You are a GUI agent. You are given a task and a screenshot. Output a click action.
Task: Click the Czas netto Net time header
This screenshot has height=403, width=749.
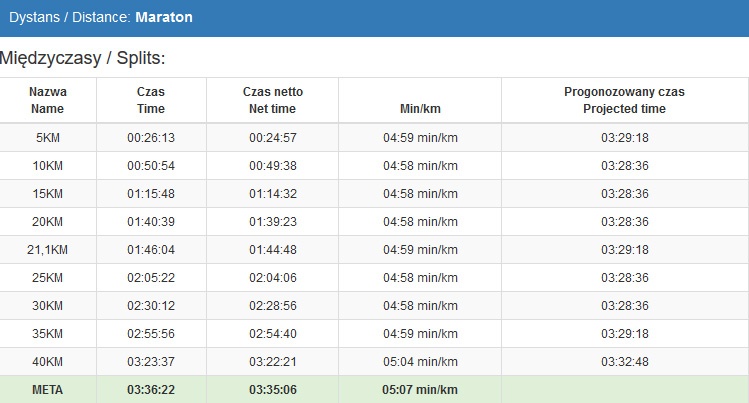tap(272, 100)
